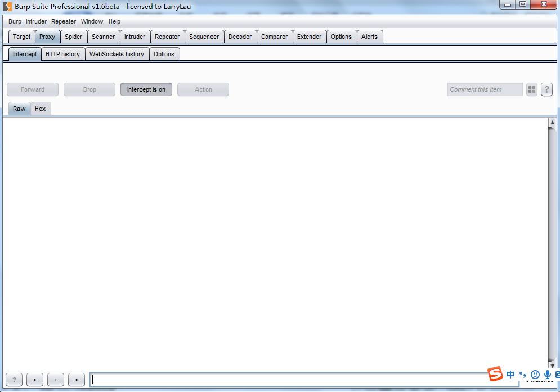
Task: Click the Burp Suite logo in title bar
Action: (7, 6)
